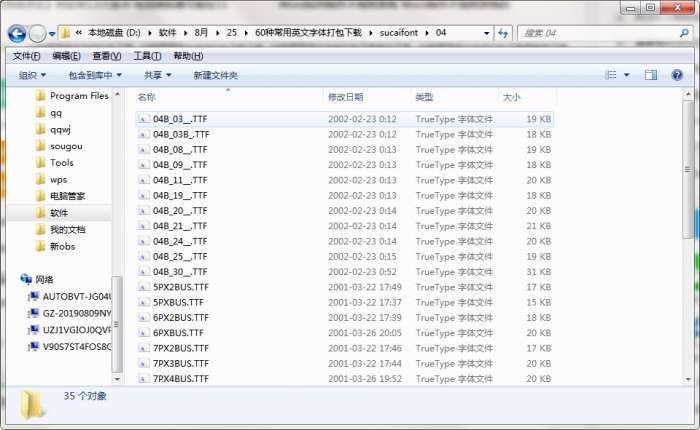Select the font file 04B_30__.TTF
The image size is (700, 430).
[x=180, y=271]
